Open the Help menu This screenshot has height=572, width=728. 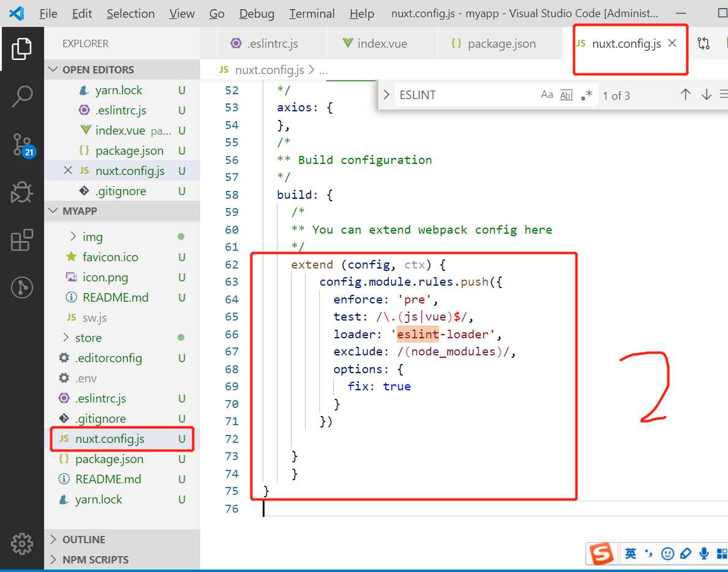pos(362,13)
